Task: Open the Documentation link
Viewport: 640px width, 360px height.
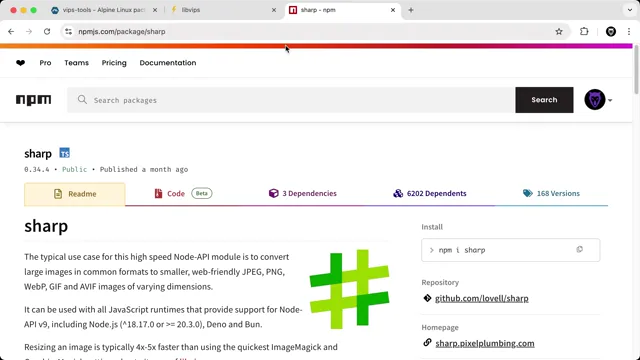Action: coord(168,63)
